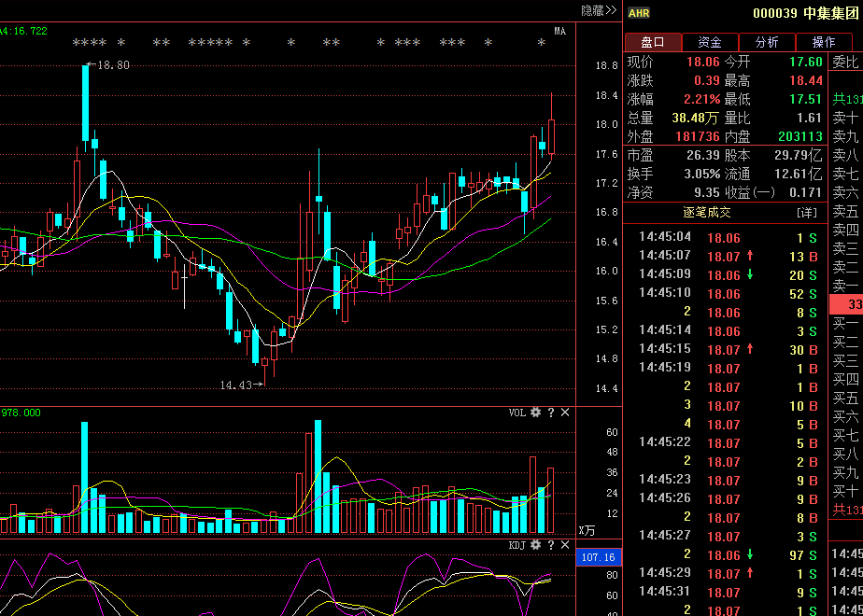
Task: Click volume ratio value 1.61
Action: 810,118
